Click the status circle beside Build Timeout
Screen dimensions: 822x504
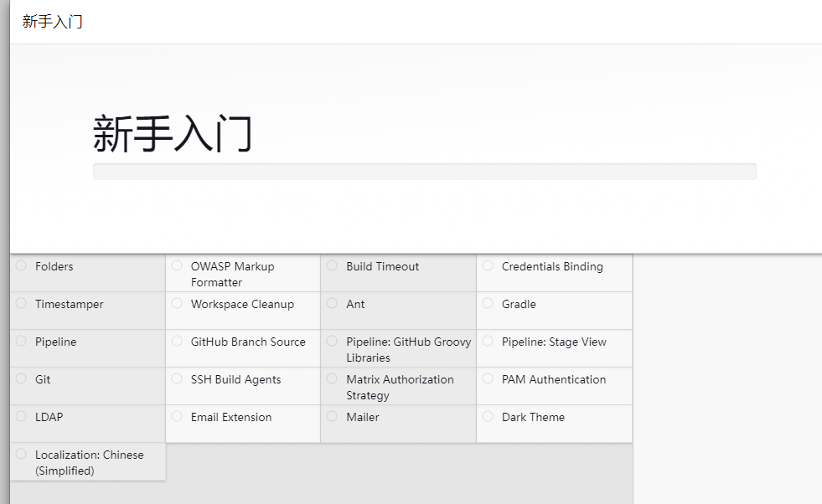click(332, 265)
